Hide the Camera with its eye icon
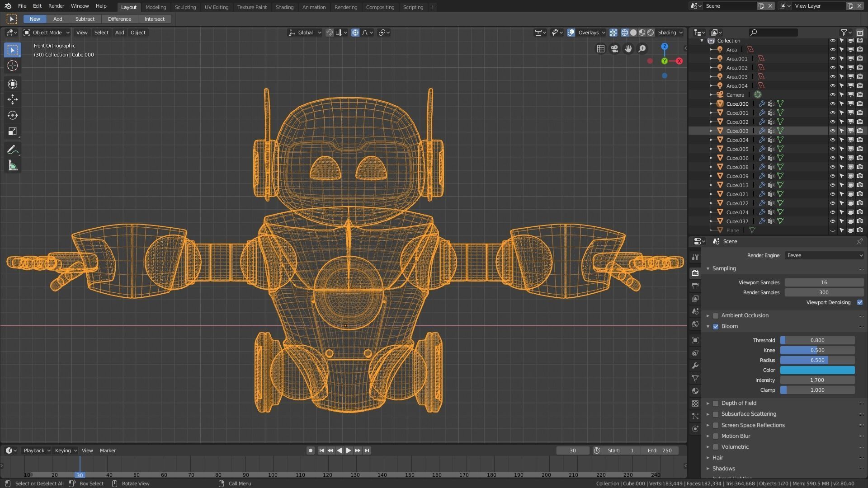The height and width of the screenshot is (488, 868). [x=832, y=95]
